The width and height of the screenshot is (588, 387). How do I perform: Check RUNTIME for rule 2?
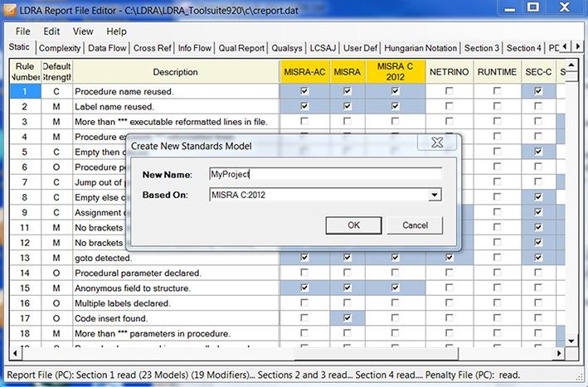pos(497,106)
